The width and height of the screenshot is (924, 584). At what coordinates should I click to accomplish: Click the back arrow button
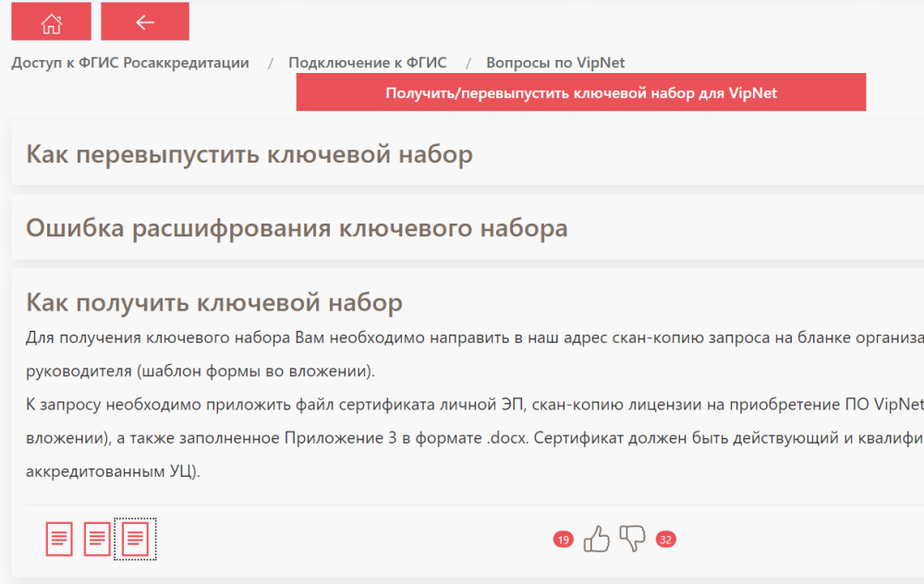(144, 22)
